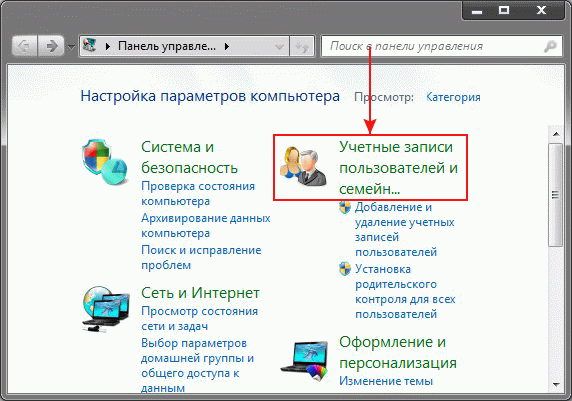Open the Network and Internet globe icon
This screenshot has width=572, height=401.
[x=105, y=309]
